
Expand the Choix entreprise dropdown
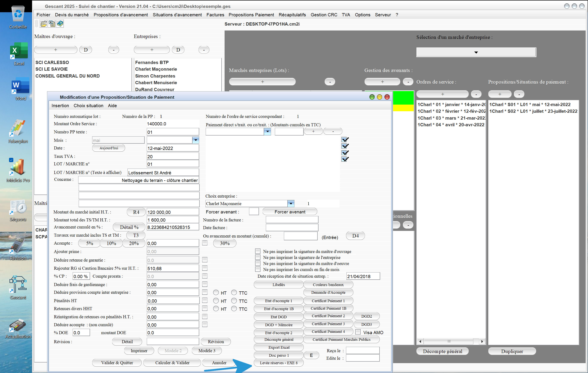(291, 203)
